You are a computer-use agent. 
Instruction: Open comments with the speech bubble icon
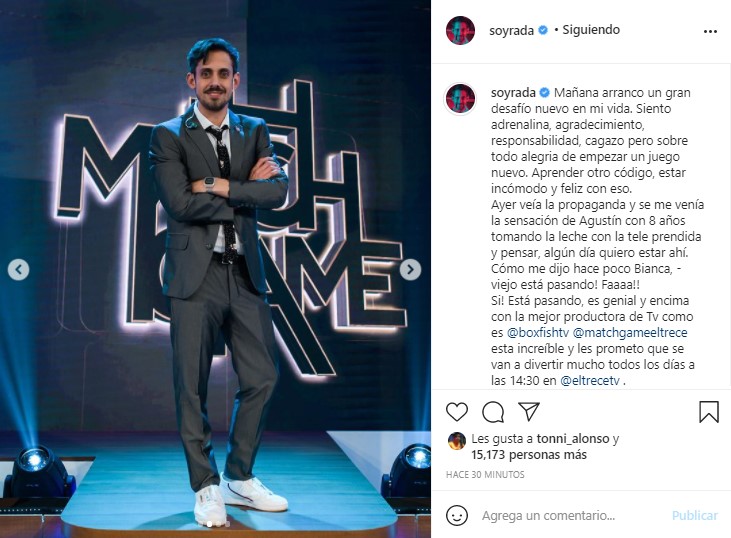[493, 412]
